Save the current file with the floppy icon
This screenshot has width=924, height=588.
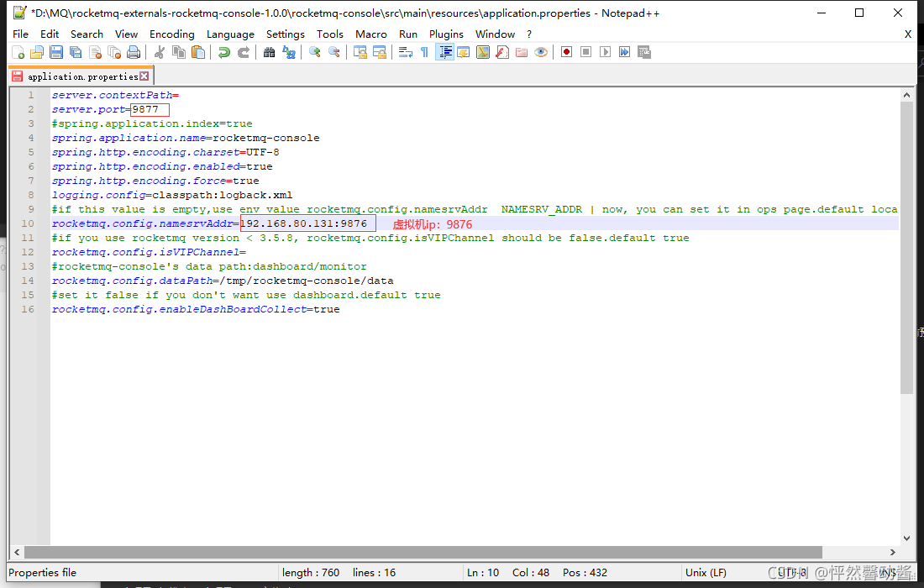click(56, 52)
